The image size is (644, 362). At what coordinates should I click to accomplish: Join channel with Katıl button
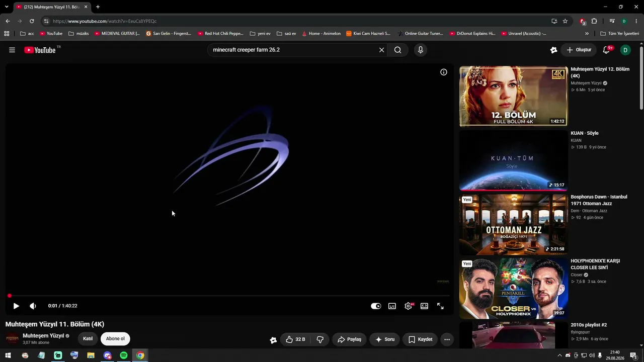pyautogui.click(x=88, y=339)
